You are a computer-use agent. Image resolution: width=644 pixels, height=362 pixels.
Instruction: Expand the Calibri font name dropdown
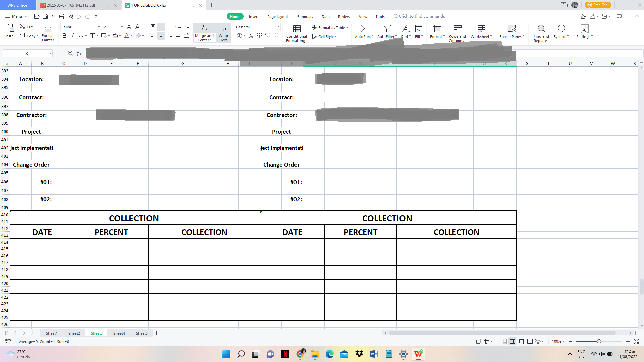point(99,27)
